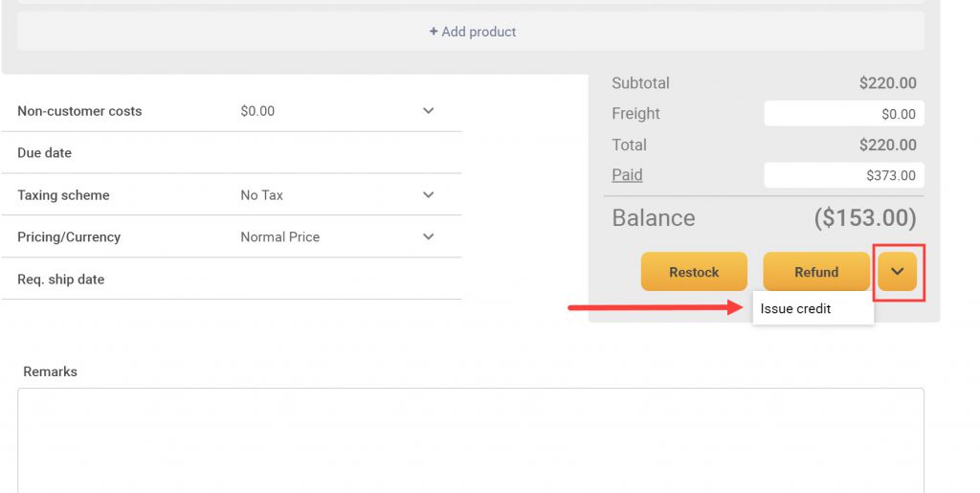The height and width of the screenshot is (493, 980).
Task: Click the Freight amount field
Action: [x=844, y=114]
